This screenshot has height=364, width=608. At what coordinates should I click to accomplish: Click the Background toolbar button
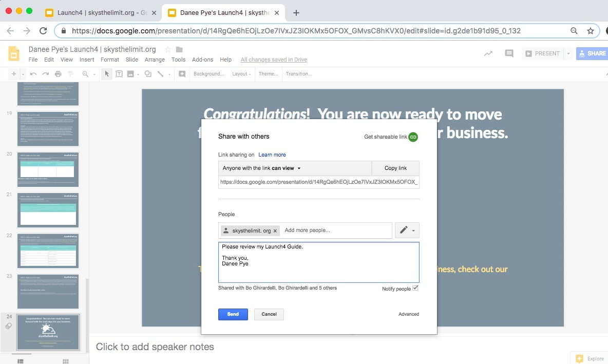click(x=208, y=73)
